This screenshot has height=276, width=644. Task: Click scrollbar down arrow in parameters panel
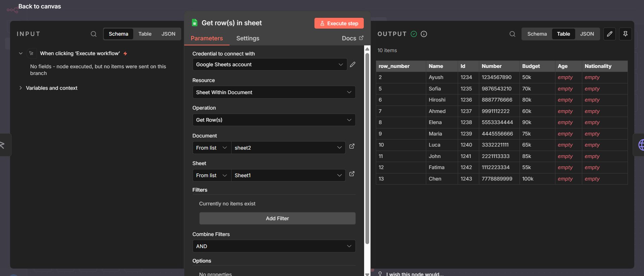pyautogui.click(x=367, y=274)
